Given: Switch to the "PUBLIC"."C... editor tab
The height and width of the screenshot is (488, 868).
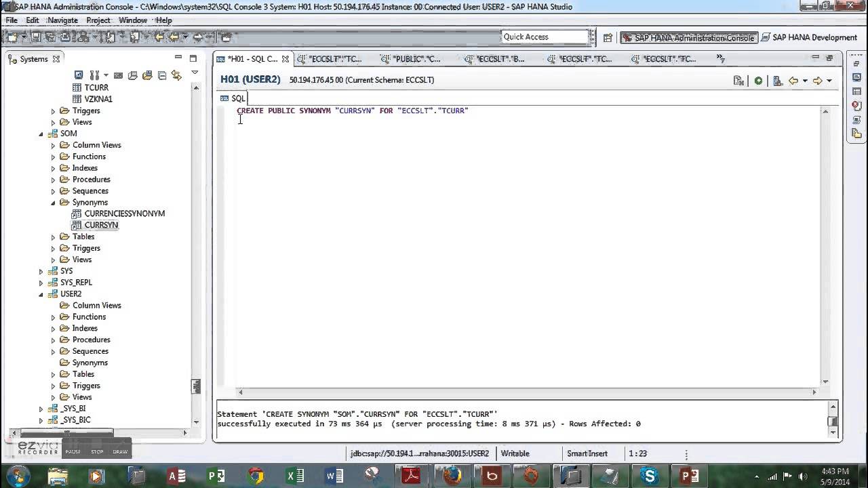Looking at the screenshot, I should pos(411,59).
